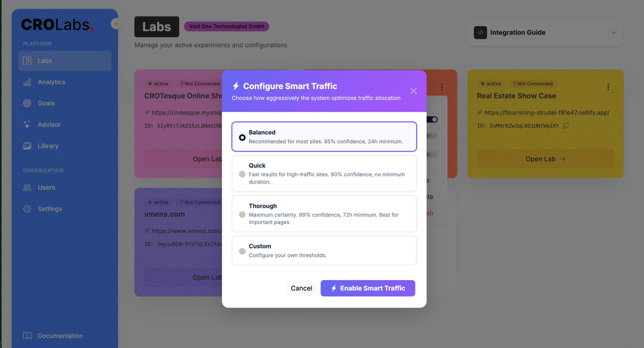
Task: Open the Advisor panel
Action: click(x=49, y=124)
